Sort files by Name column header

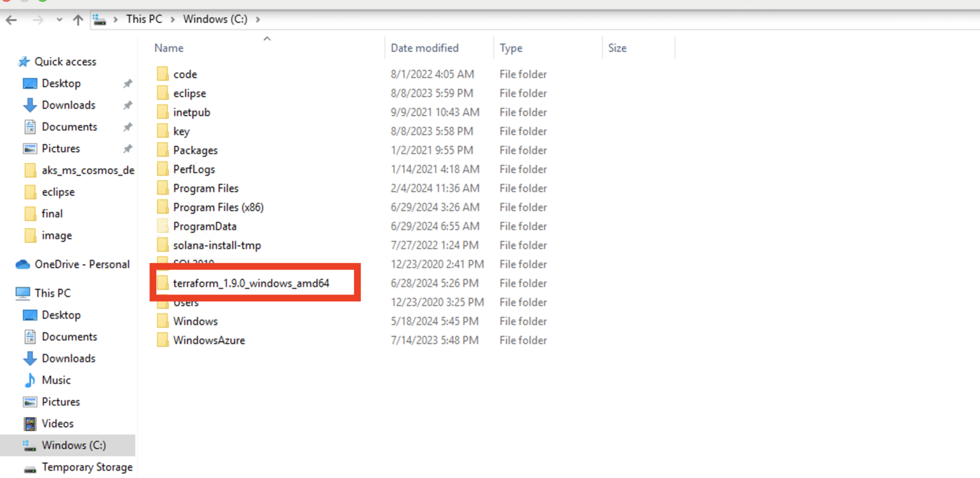coord(169,48)
